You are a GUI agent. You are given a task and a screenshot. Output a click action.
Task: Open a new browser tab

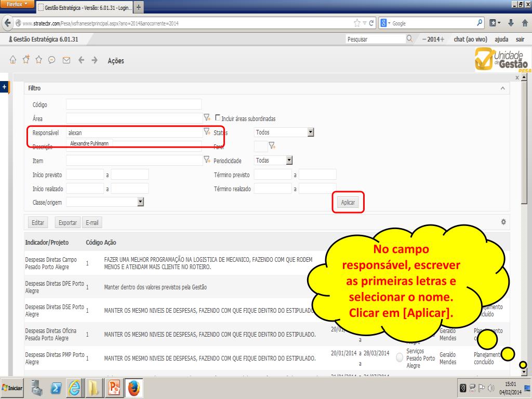click(x=138, y=7)
